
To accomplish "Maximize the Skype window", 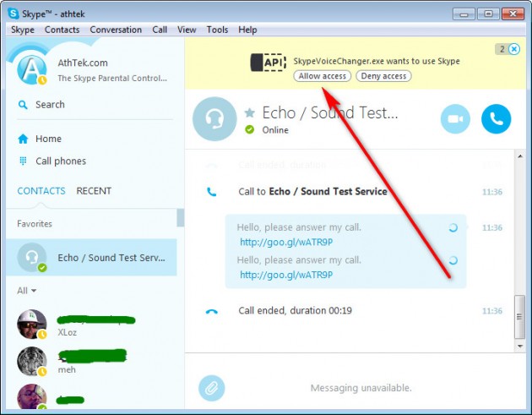I will click(x=488, y=14).
